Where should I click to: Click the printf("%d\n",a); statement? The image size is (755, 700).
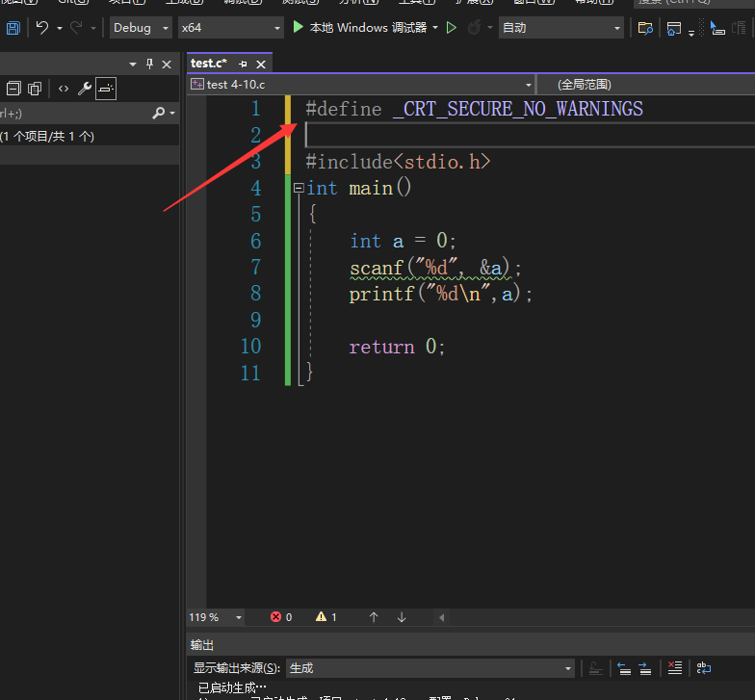pos(441,294)
